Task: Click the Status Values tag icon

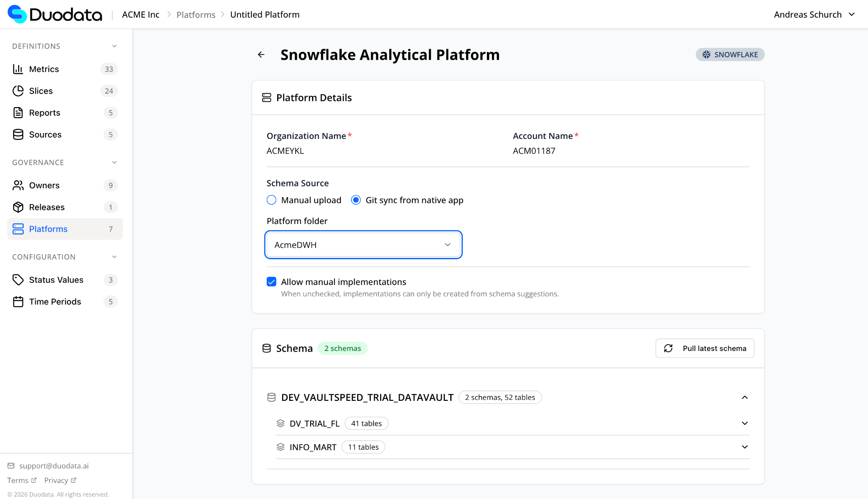Action: pos(18,280)
